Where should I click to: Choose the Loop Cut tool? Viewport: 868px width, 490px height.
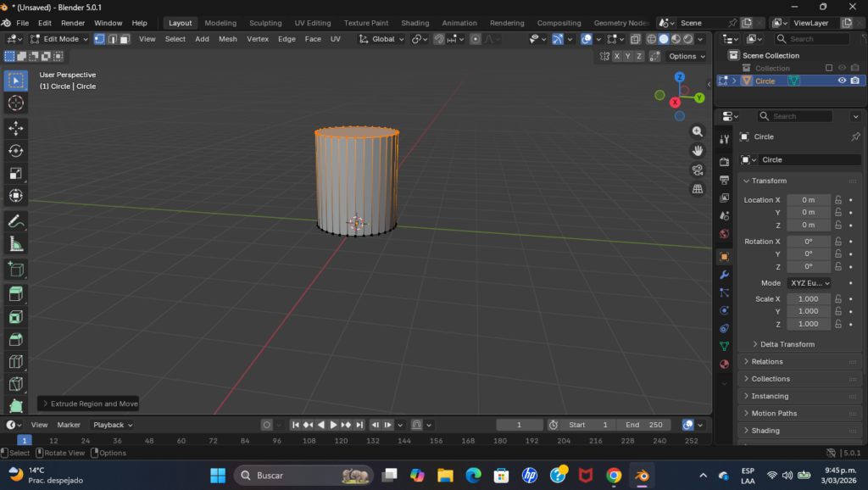tap(15, 362)
